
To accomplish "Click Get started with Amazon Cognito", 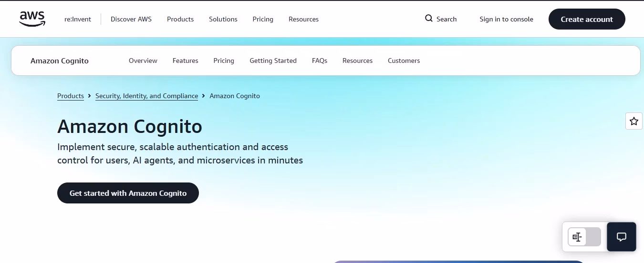I will (x=128, y=193).
